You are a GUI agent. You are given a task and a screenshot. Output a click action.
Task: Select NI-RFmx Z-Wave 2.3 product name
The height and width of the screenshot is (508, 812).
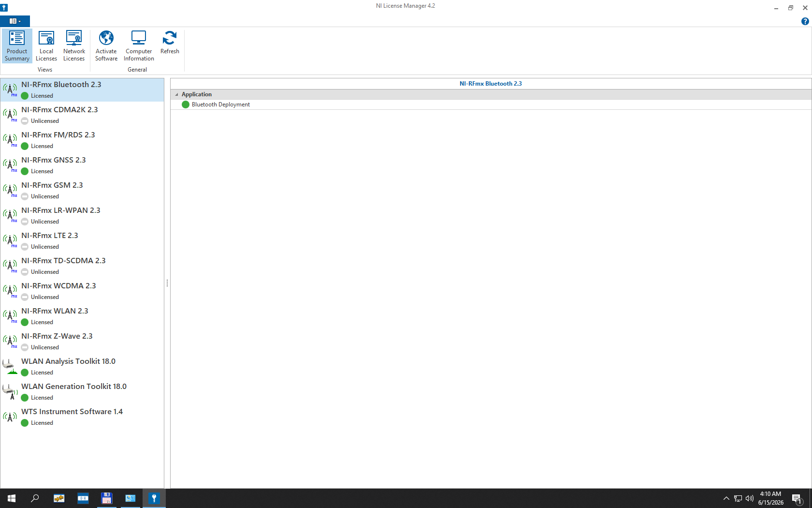tap(57, 336)
